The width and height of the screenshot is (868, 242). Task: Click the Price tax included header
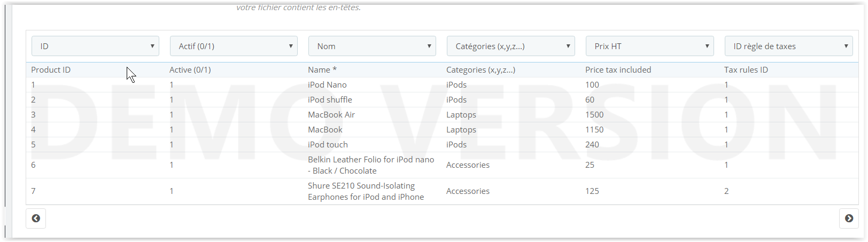coord(618,70)
